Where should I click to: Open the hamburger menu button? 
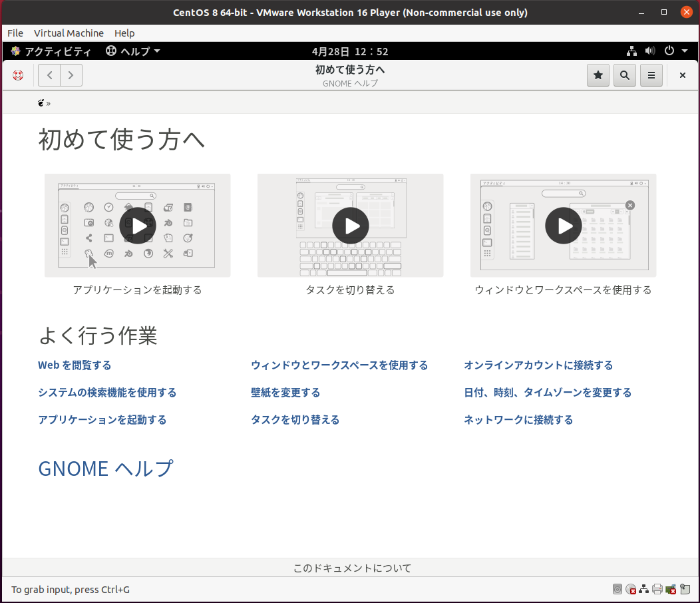click(x=651, y=75)
